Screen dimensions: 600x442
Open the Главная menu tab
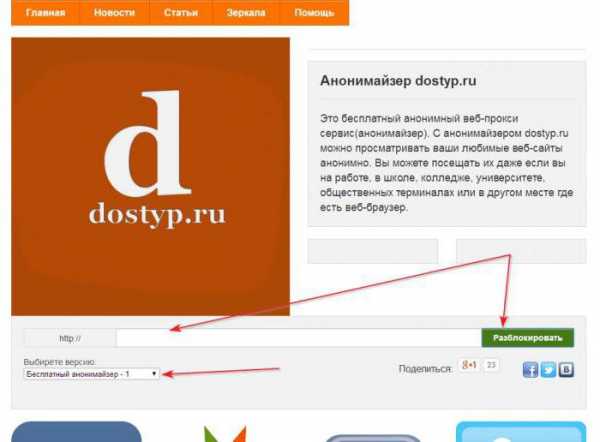(45, 13)
